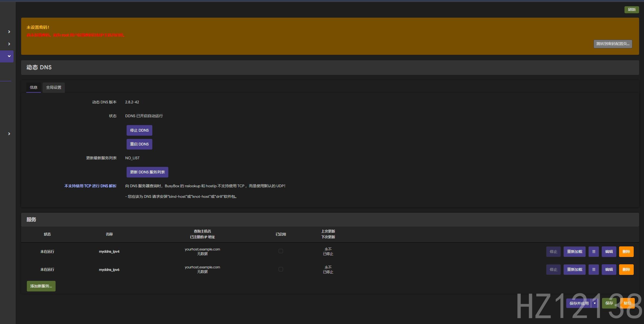Collapse the highlighted purple sidebar chevron
This screenshot has height=324, width=644.
tap(9, 56)
